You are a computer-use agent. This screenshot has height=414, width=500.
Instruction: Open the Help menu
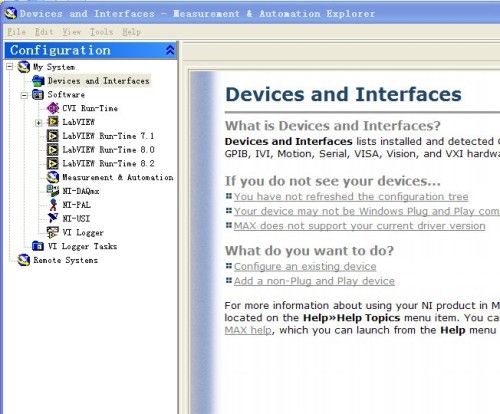click(131, 32)
